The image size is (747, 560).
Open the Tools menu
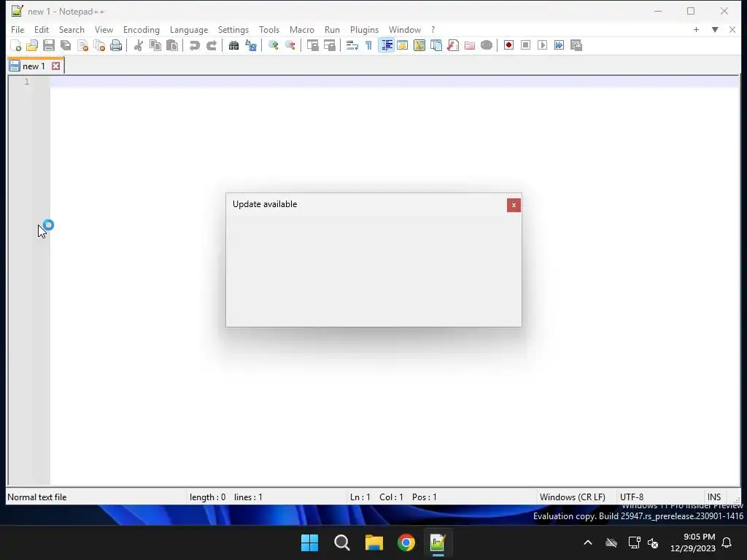coord(269,29)
